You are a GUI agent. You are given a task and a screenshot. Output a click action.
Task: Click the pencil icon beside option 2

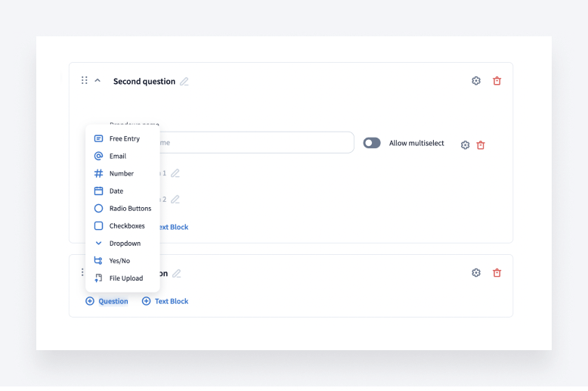[175, 200]
